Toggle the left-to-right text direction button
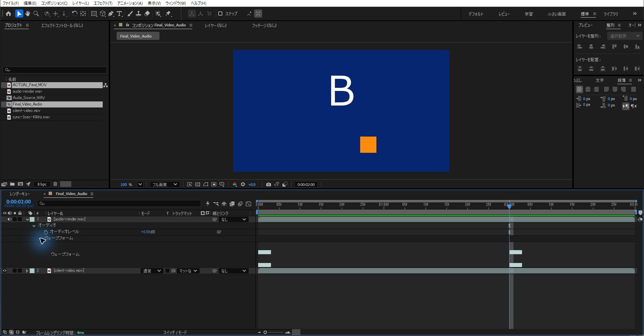This screenshot has width=644, height=336. (625, 106)
